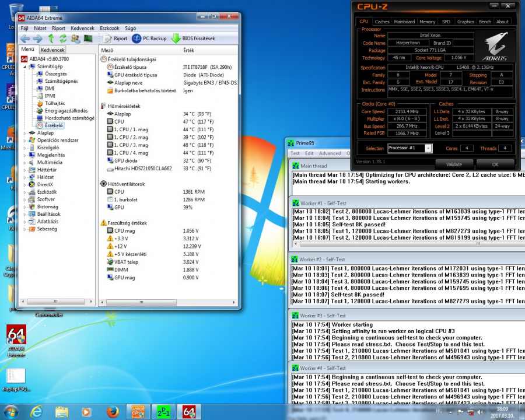This screenshot has width=525, height=420.
Task: Select the '1. burkolat' fan row
Action: (x=169, y=199)
